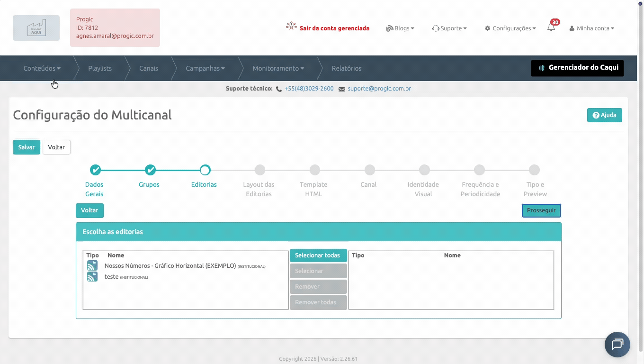The image size is (644, 364).
Task: Expand the Campanhas menu
Action: tap(205, 68)
